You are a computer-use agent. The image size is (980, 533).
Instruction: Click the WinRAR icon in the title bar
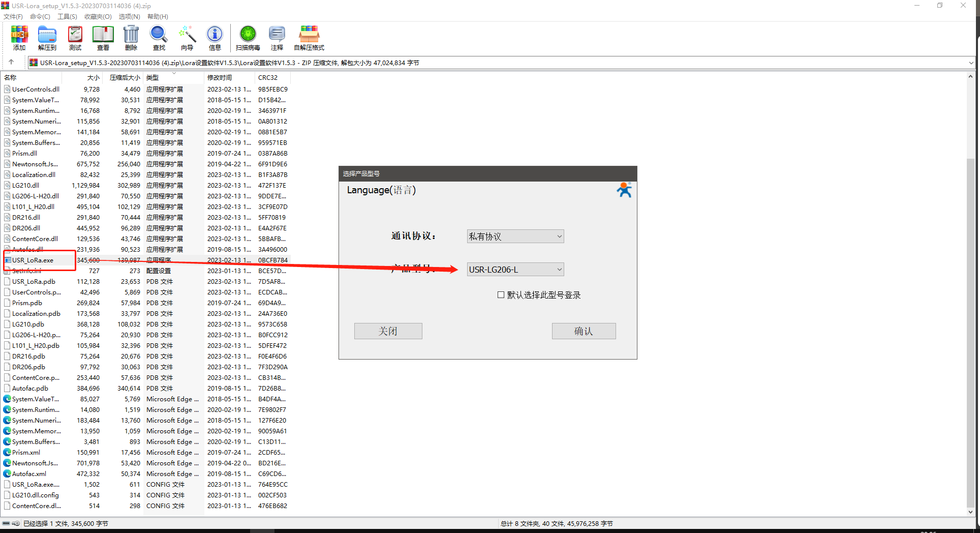[5, 6]
